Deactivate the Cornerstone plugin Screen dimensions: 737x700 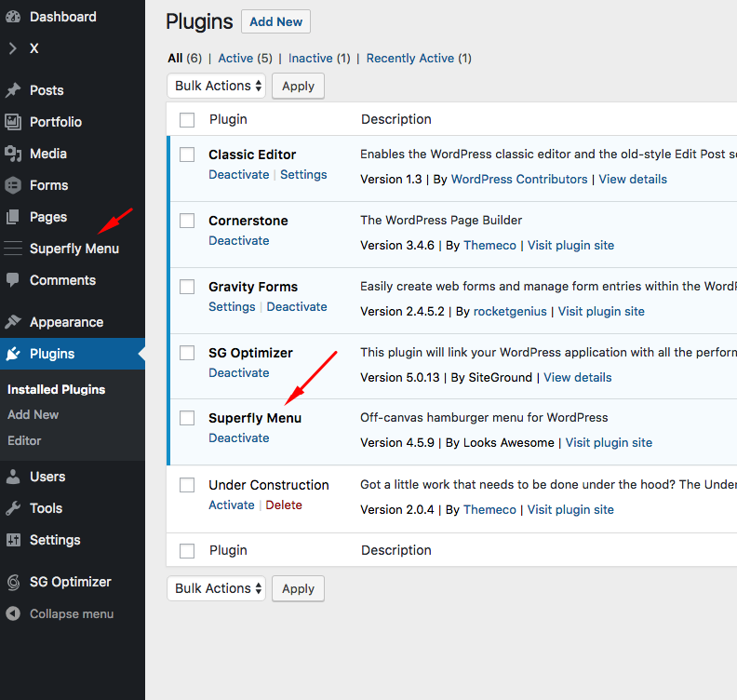pos(238,240)
